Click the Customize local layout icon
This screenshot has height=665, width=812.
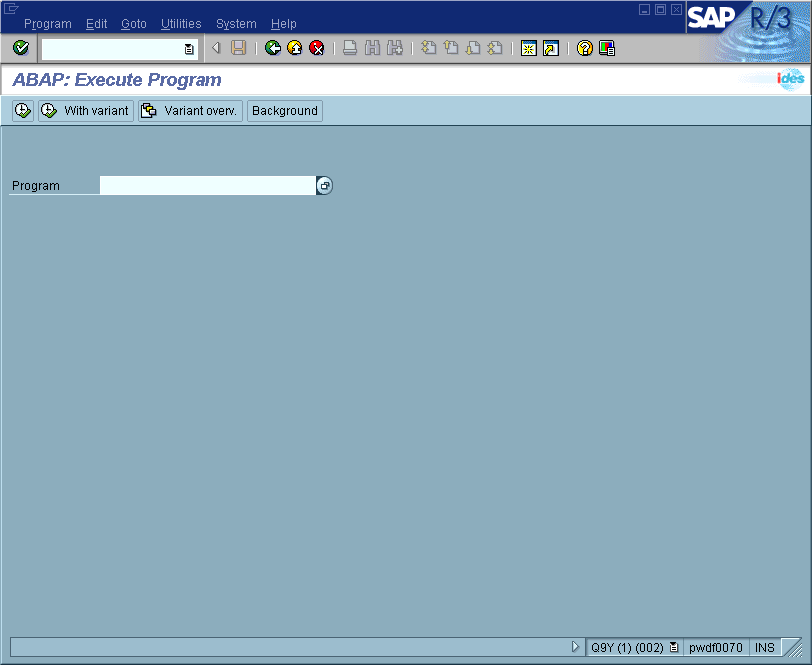(607, 48)
